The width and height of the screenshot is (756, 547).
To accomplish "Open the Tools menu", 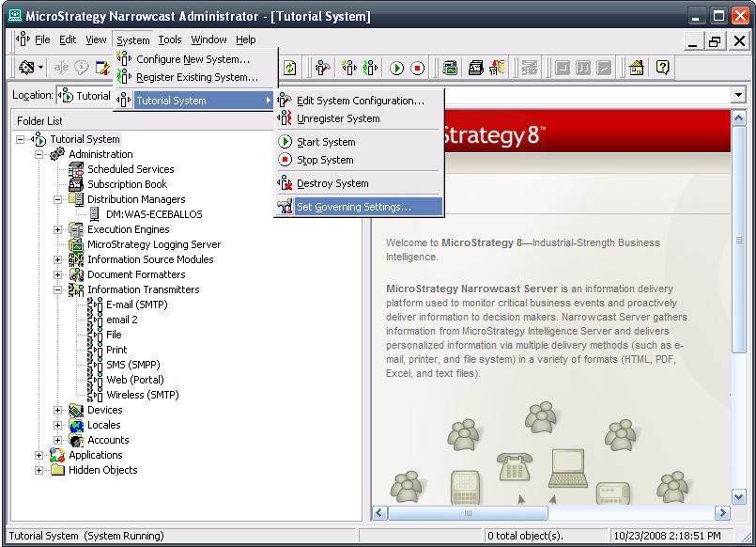I will [170, 39].
